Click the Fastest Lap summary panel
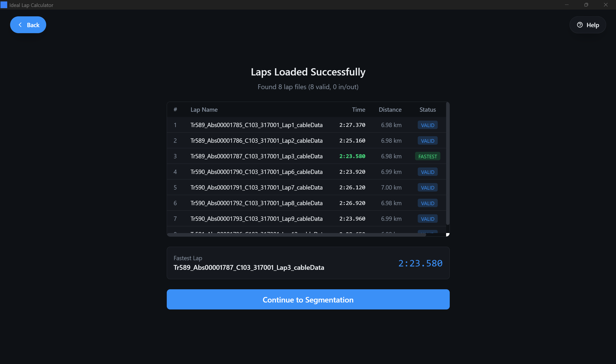The width and height of the screenshot is (616, 364). pyautogui.click(x=308, y=263)
